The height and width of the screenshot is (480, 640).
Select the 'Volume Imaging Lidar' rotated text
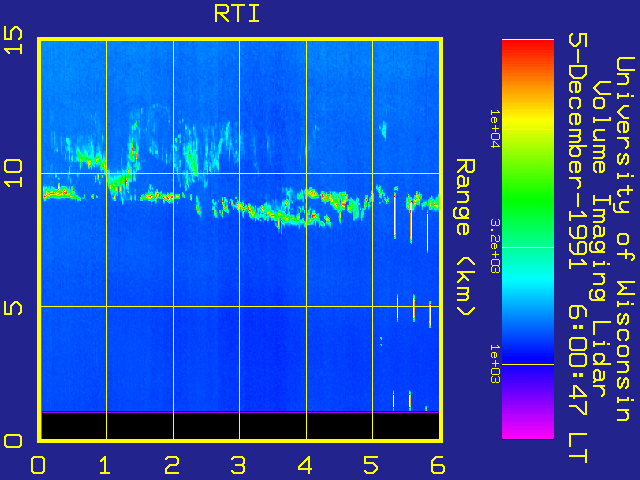point(601,240)
